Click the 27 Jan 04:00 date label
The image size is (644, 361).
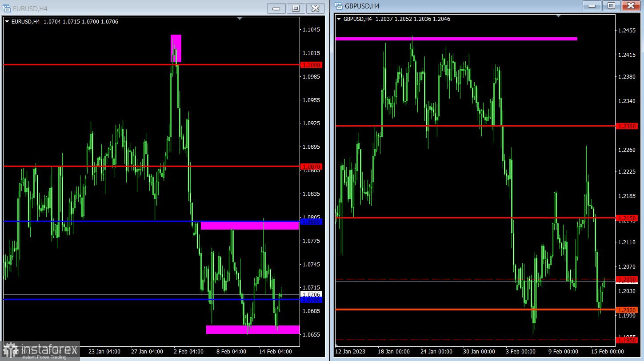(147, 351)
